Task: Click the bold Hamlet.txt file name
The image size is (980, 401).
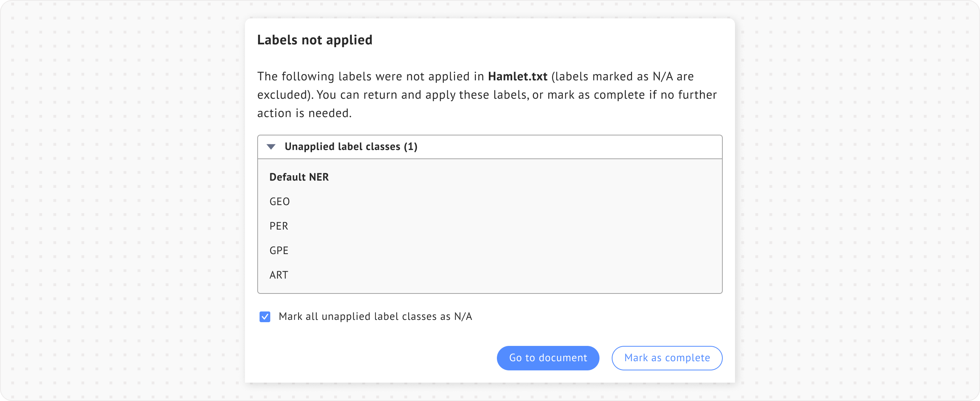Action: point(518,77)
